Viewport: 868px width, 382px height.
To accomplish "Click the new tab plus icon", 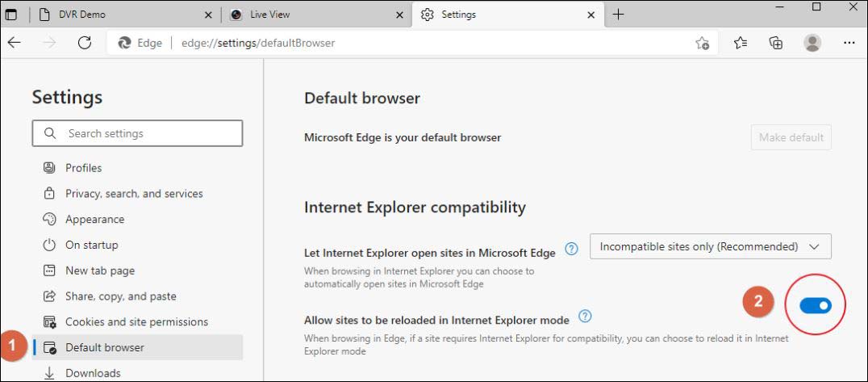I will point(619,15).
